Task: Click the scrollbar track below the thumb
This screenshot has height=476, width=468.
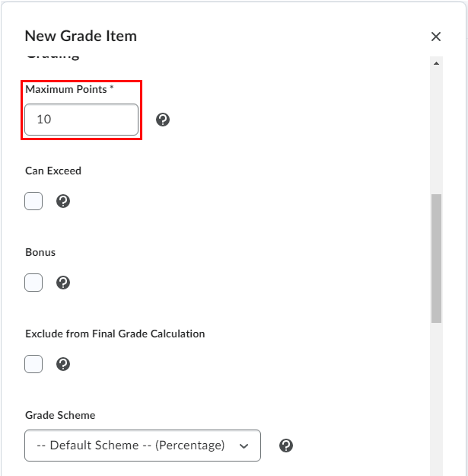Action: (436, 396)
